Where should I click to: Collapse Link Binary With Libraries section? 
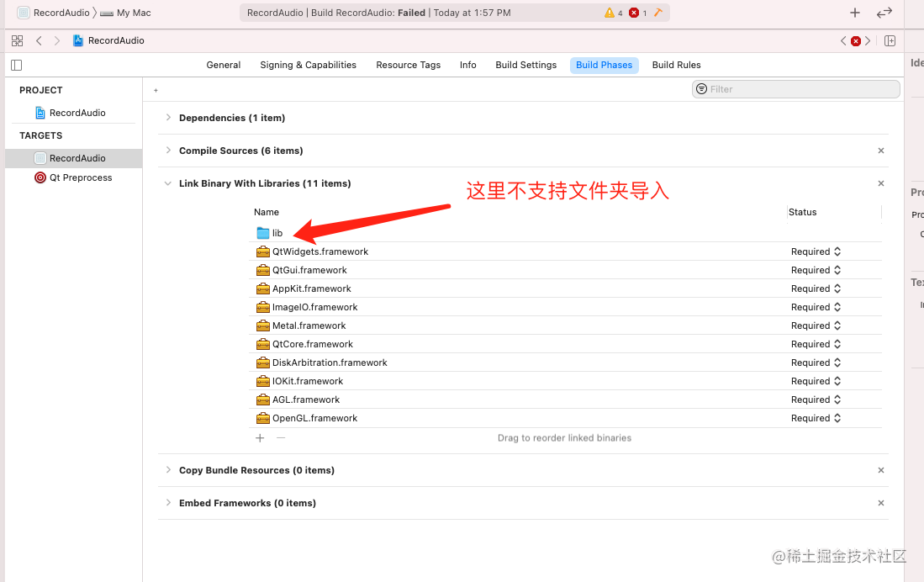pyautogui.click(x=168, y=184)
